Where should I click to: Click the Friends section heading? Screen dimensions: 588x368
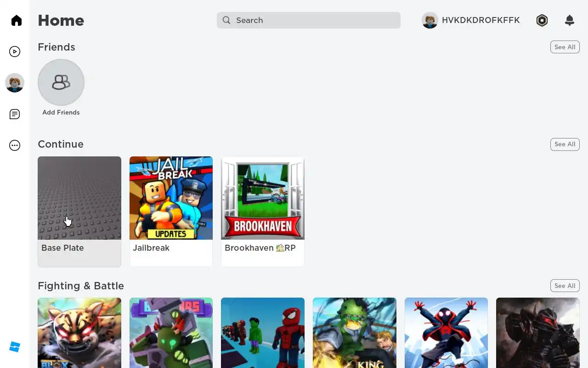pyautogui.click(x=57, y=47)
